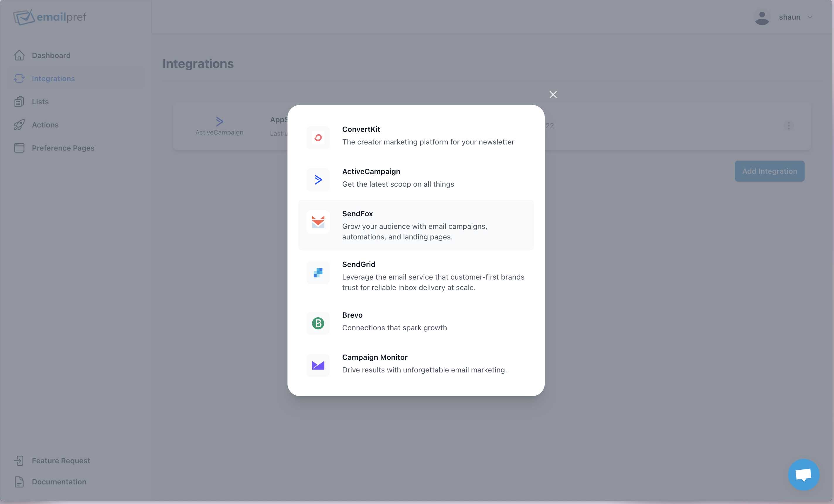Screen dimensions: 834x504
Task: Click the ConvertKit logo icon
Action: 318,137
